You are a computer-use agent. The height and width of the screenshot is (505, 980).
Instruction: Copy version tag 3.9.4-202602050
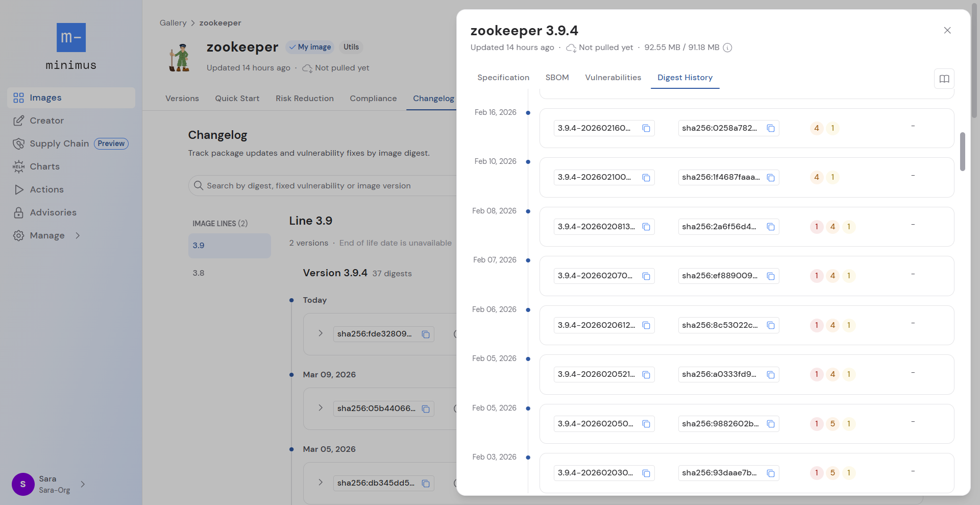click(x=646, y=424)
